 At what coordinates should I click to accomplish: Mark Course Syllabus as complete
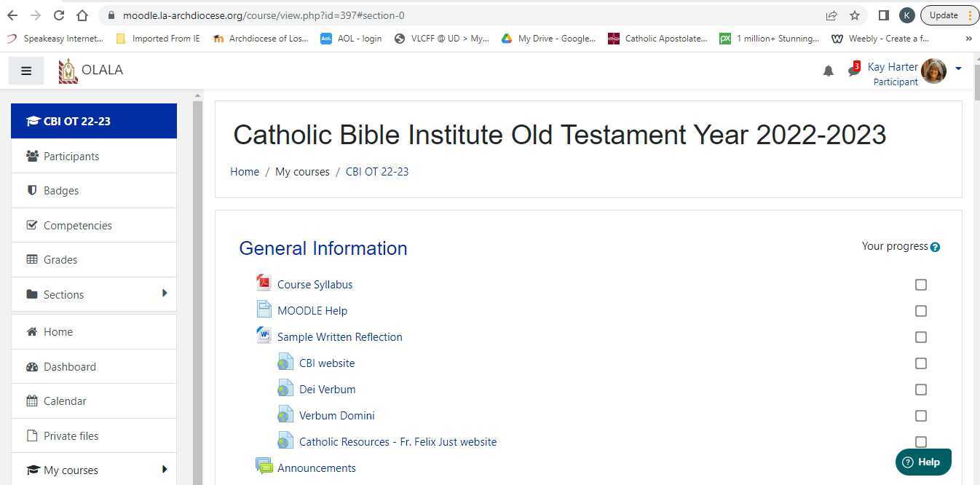point(921,285)
